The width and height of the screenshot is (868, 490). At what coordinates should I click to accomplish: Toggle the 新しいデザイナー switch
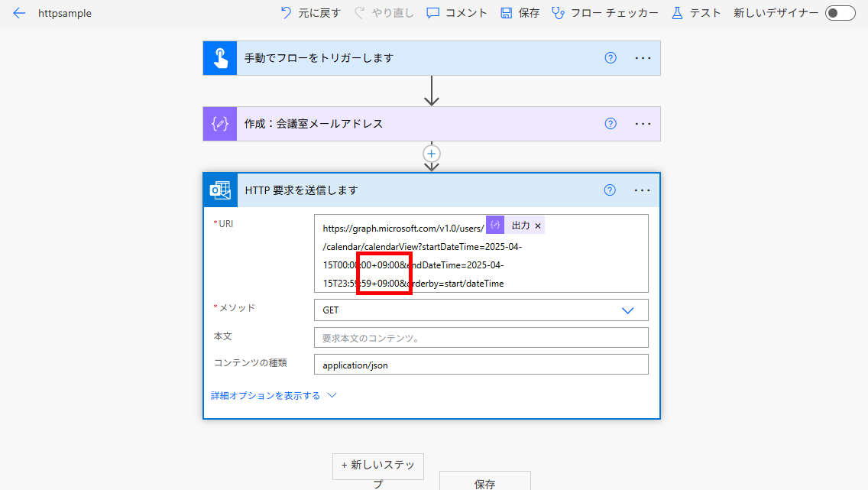tap(840, 12)
